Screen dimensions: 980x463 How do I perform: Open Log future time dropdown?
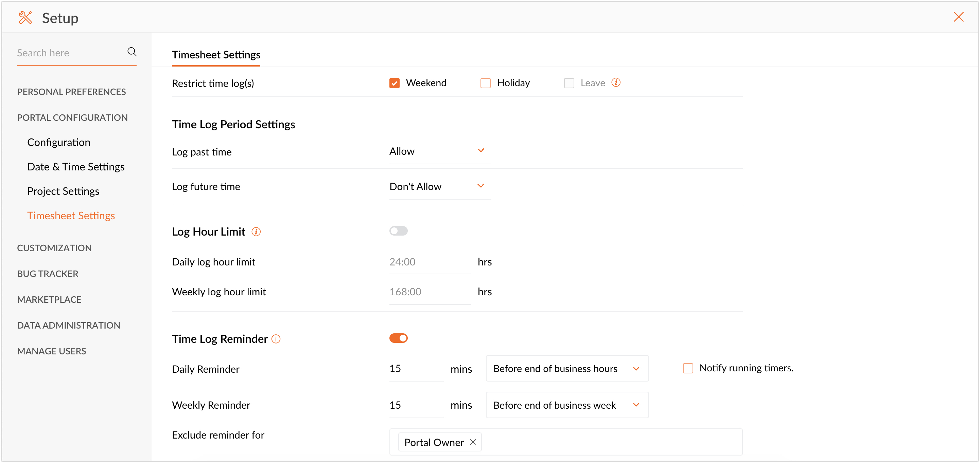point(440,186)
